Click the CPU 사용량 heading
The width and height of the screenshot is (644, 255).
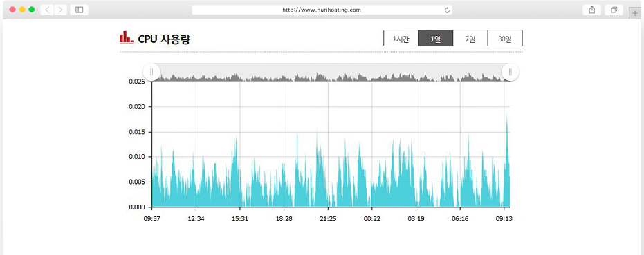click(165, 39)
